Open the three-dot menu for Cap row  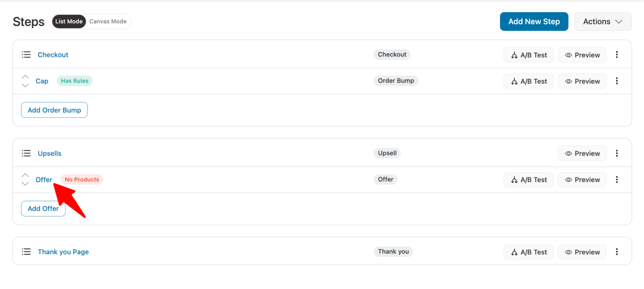(x=617, y=81)
